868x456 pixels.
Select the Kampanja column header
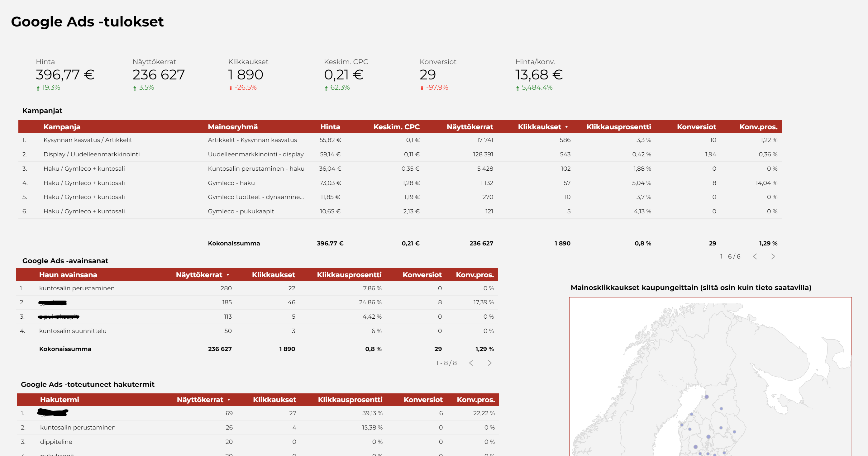pos(62,127)
